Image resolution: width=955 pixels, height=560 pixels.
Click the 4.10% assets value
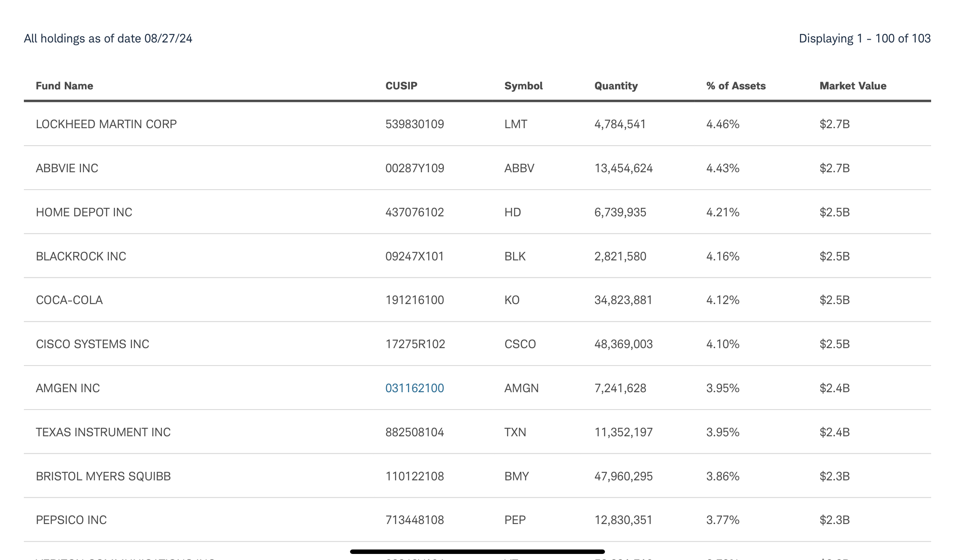(723, 344)
